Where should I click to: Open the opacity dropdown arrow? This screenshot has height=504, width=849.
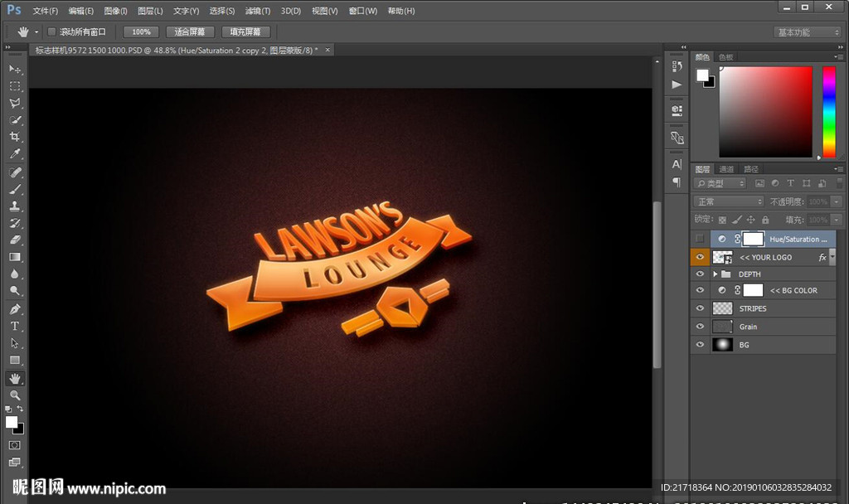click(x=837, y=201)
